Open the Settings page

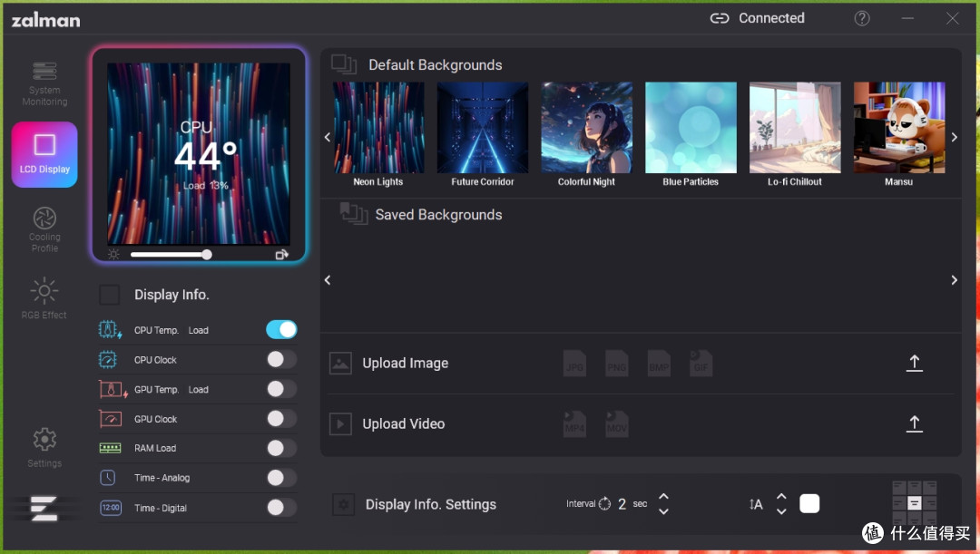point(44,447)
